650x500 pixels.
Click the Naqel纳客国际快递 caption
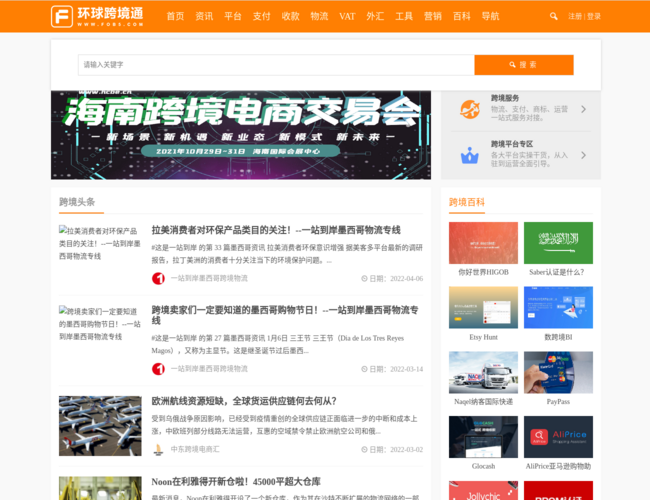(483, 402)
